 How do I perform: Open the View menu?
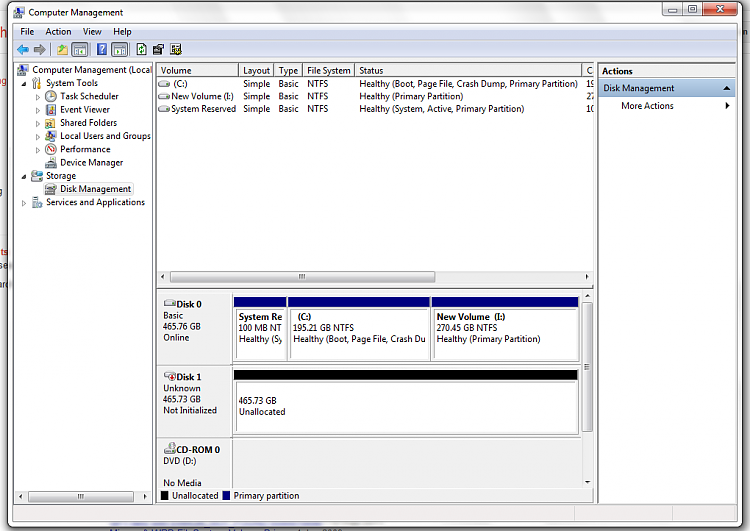pos(92,32)
